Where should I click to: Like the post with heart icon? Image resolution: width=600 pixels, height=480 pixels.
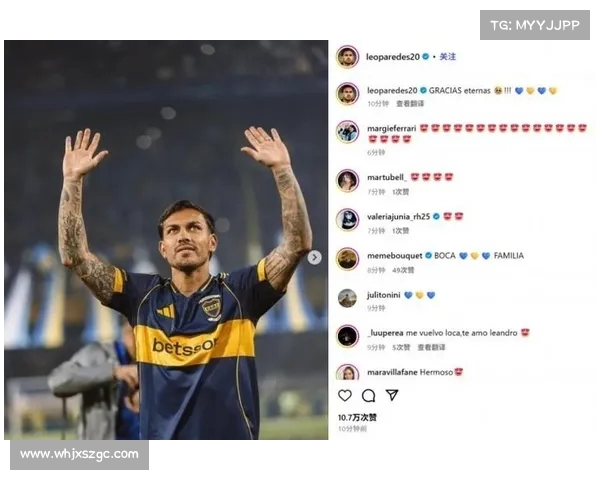[345, 395]
